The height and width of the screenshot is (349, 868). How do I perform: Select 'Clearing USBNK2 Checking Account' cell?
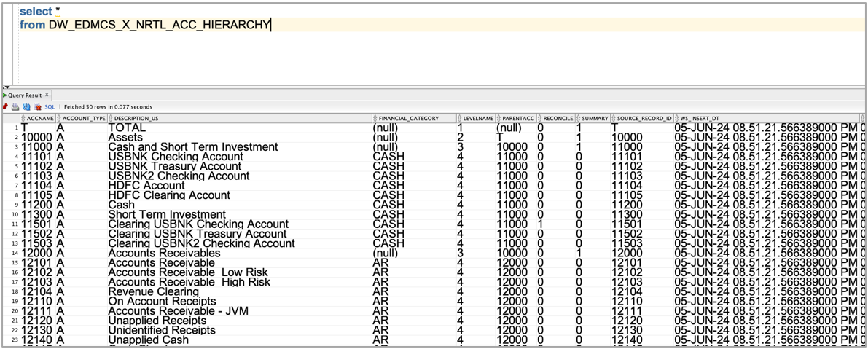[241, 243]
